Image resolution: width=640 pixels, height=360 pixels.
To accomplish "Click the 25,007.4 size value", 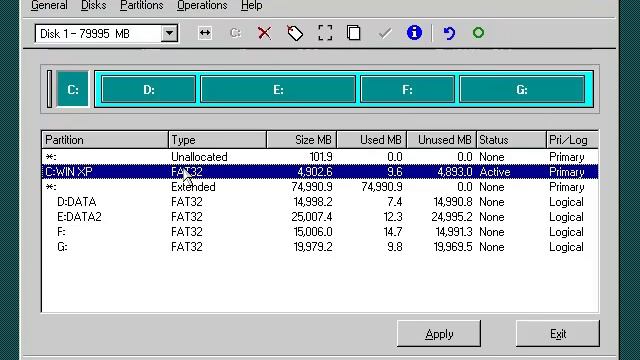I will coord(312,217).
